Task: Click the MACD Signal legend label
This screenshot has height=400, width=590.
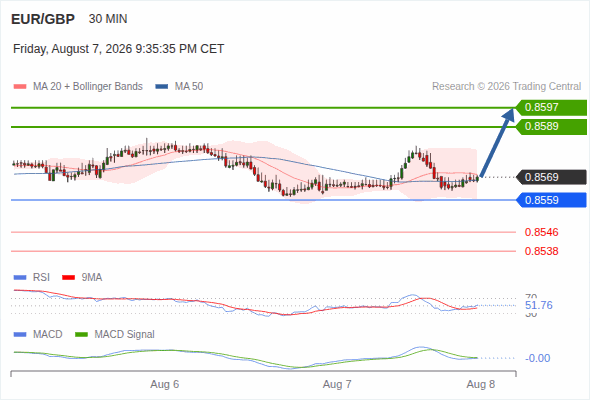Action: point(125,334)
